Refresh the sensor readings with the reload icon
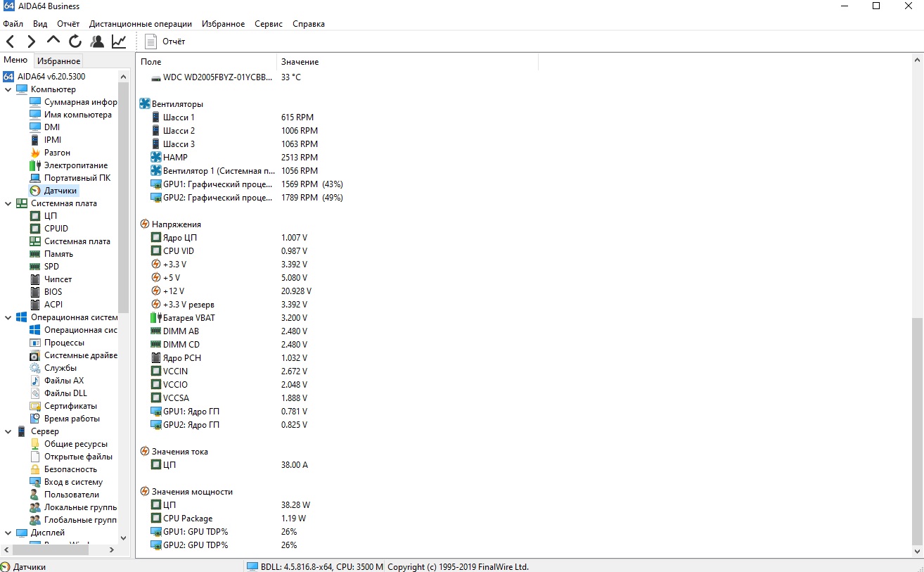This screenshot has width=924, height=572. tap(75, 42)
